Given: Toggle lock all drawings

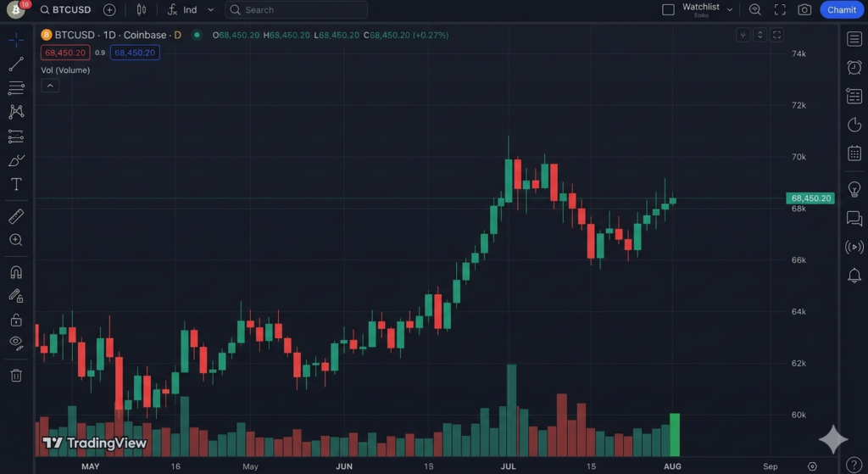Looking at the screenshot, I should pos(16,320).
